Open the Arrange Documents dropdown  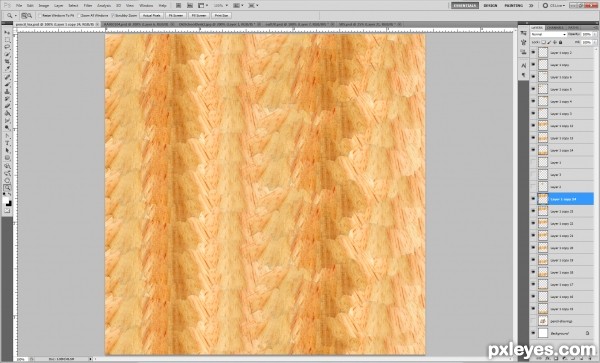pos(238,5)
